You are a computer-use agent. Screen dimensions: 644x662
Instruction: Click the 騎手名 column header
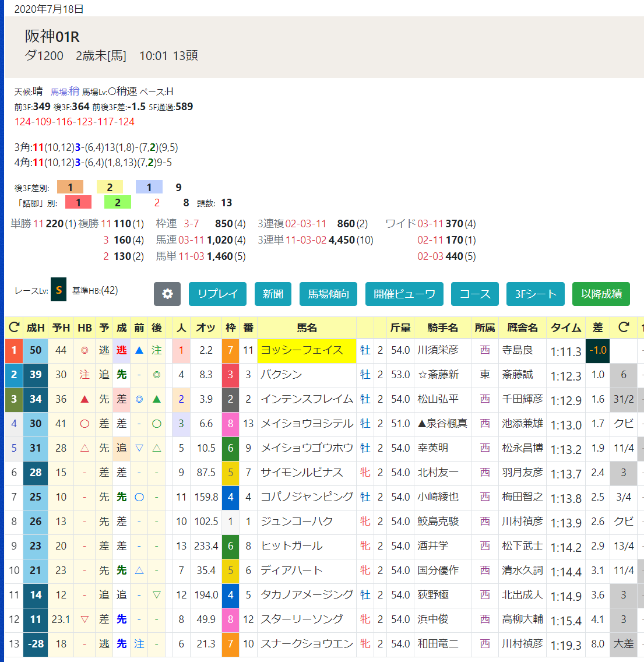(x=442, y=328)
